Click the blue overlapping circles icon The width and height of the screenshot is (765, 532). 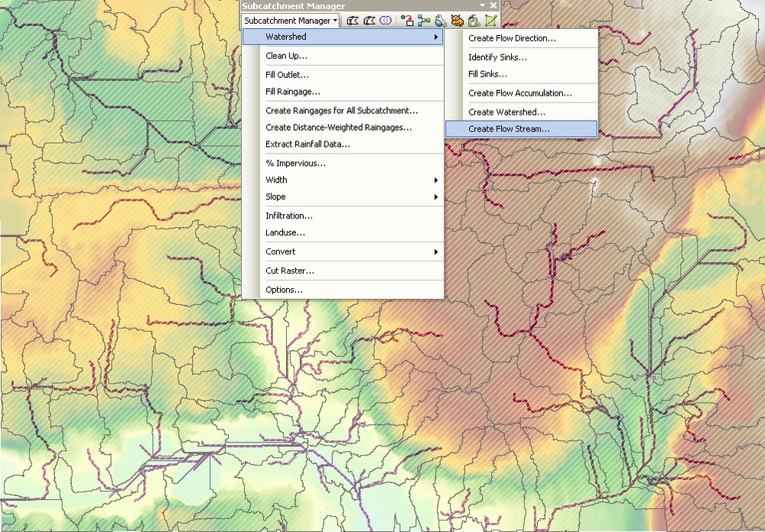coord(385,21)
